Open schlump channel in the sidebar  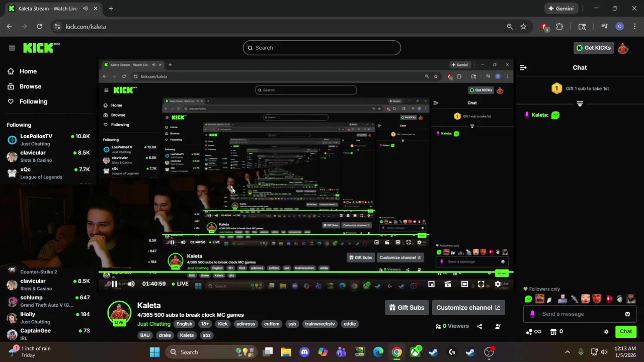tap(48, 301)
